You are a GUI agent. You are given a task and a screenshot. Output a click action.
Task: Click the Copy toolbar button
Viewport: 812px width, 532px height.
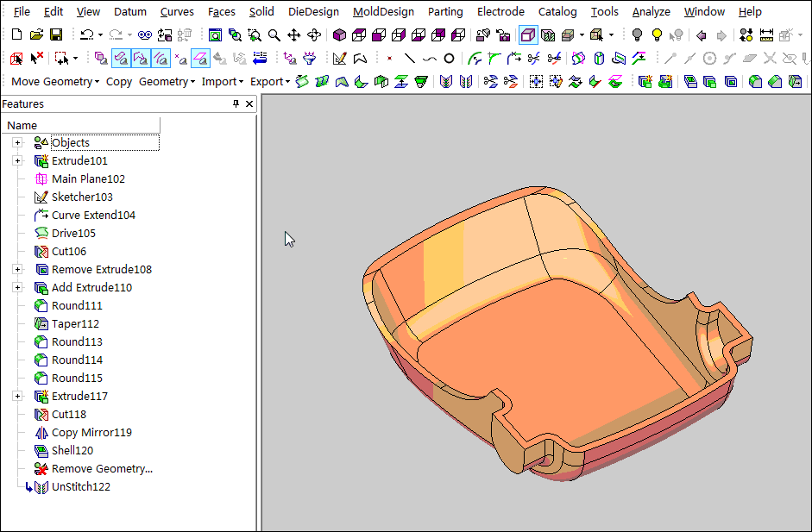coord(119,81)
